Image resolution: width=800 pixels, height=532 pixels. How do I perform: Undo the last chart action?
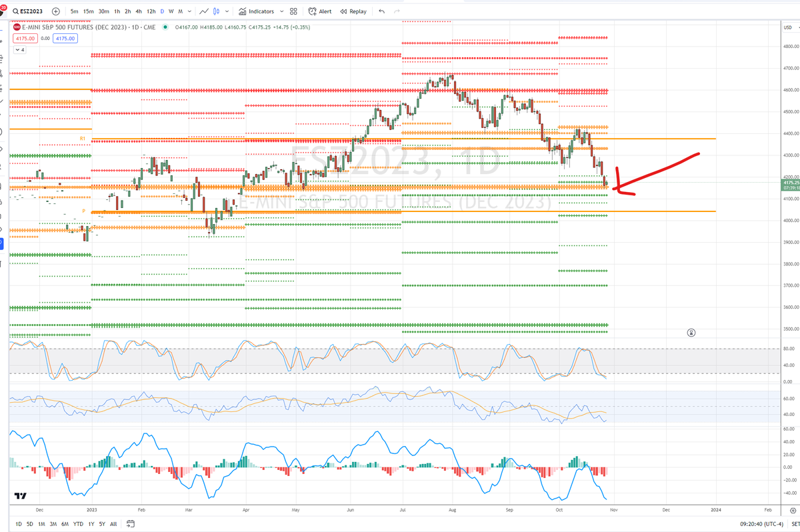click(381, 11)
